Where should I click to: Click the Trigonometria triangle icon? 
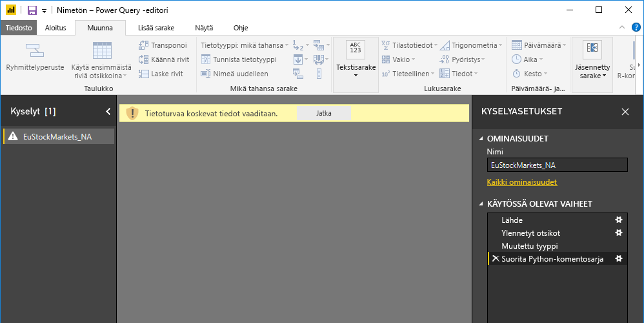tap(445, 45)
